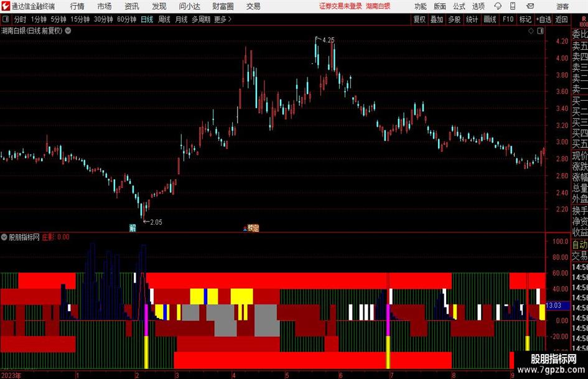The height and width of the screenshot is (379, 588).
Task: Click the 现价 row in right panel
Action: point(580,156)
